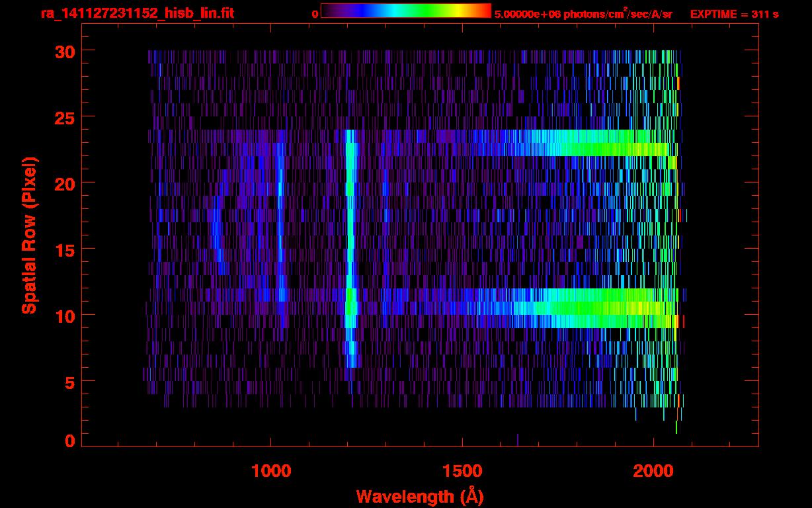Click the 1000 wavelength tick label
Image resolution: width=812 pixels, height=508 pixels.
coord(271,470)
